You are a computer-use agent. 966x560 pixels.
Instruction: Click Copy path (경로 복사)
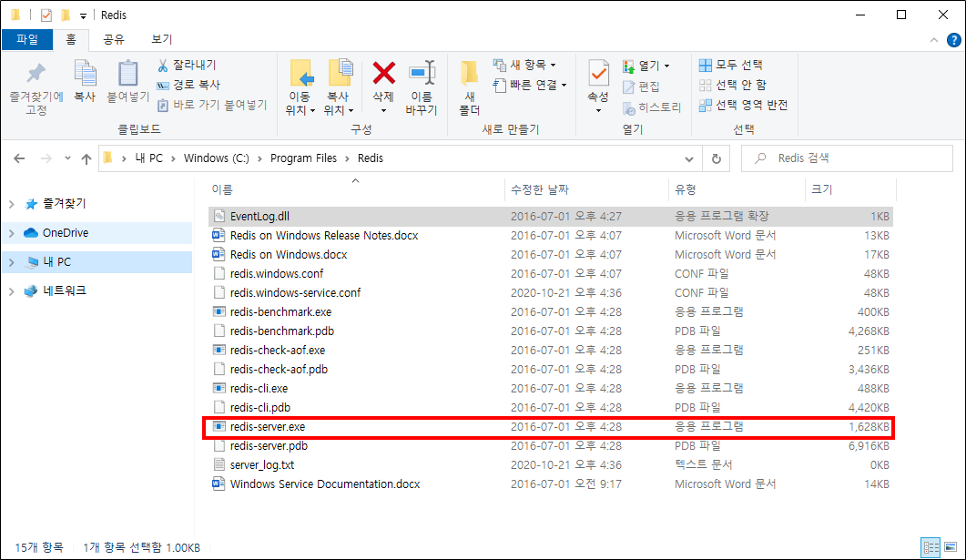[x=188, y=85]
